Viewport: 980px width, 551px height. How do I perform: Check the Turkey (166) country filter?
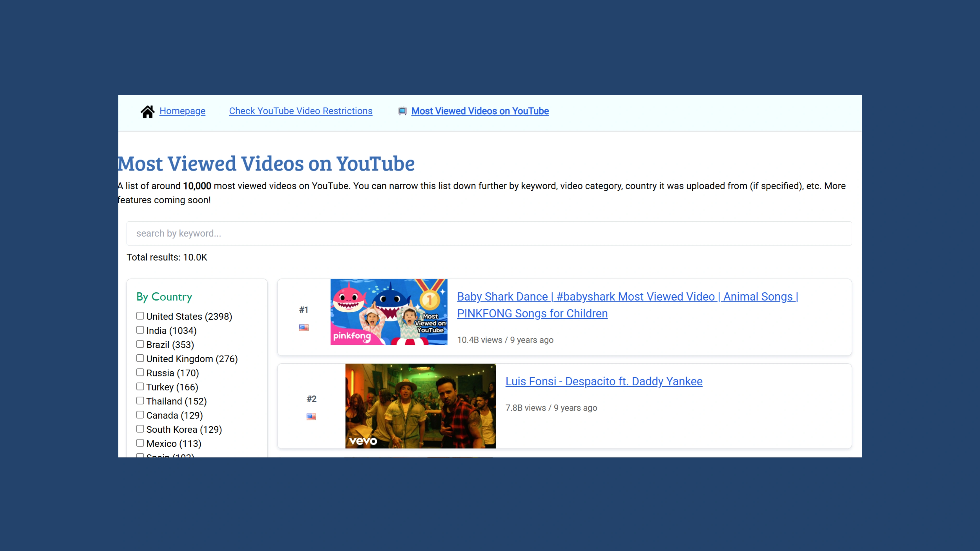(x=140, y=386)
